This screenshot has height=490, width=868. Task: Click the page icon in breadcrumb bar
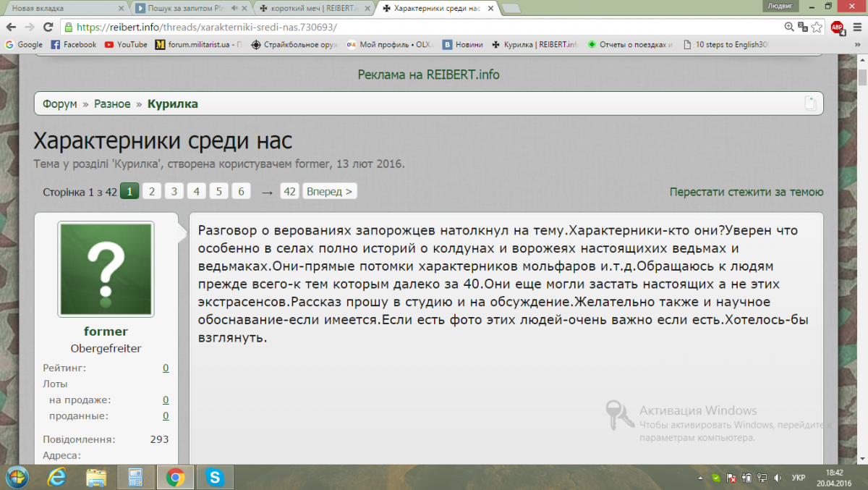pos(810,104)
